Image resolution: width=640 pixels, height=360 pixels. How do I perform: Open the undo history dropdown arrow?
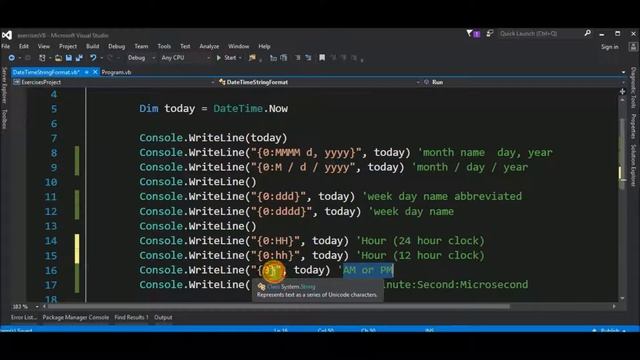(x=102, y=58)
